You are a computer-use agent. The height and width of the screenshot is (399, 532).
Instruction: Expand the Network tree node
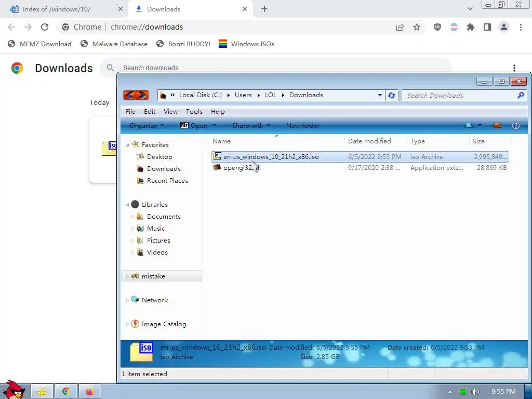click(127, 300)
